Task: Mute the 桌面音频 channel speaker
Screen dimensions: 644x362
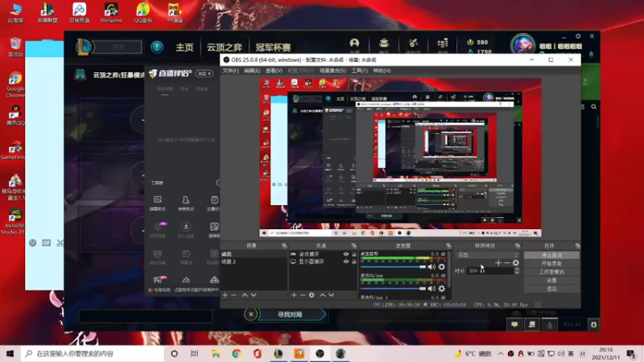Action: 431,267
